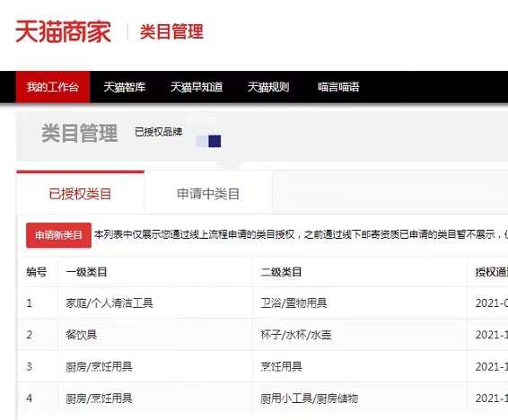Select 厨房/烹饪用具 in row 4
The width and height of the screenshot is (508, 420).
point(99,398)
